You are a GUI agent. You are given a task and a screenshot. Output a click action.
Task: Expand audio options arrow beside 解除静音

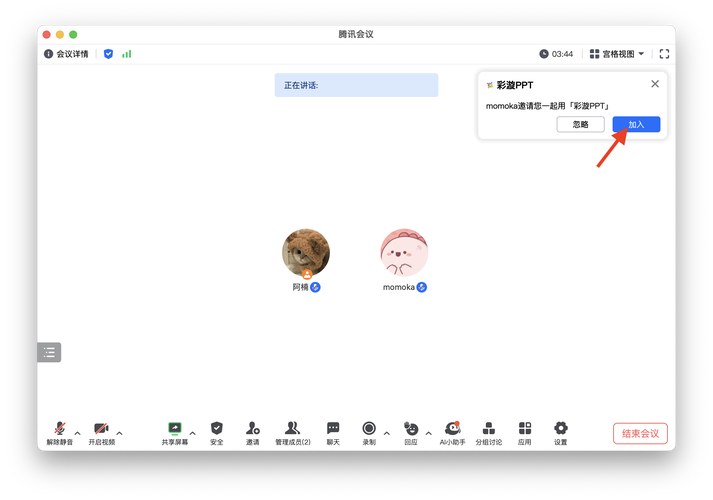pyautogui.click(x=78, y=433)
